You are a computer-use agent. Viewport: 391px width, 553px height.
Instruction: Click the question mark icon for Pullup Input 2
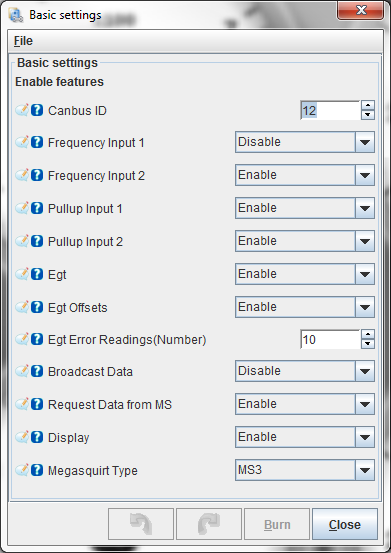click(x=37, y=241)
